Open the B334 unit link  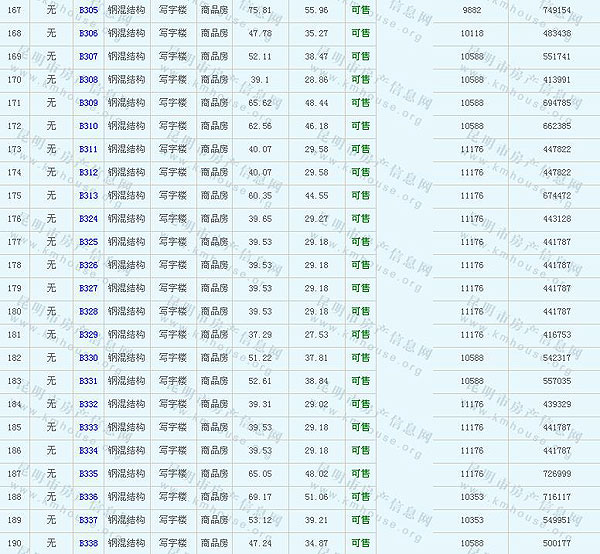[88, 451]
